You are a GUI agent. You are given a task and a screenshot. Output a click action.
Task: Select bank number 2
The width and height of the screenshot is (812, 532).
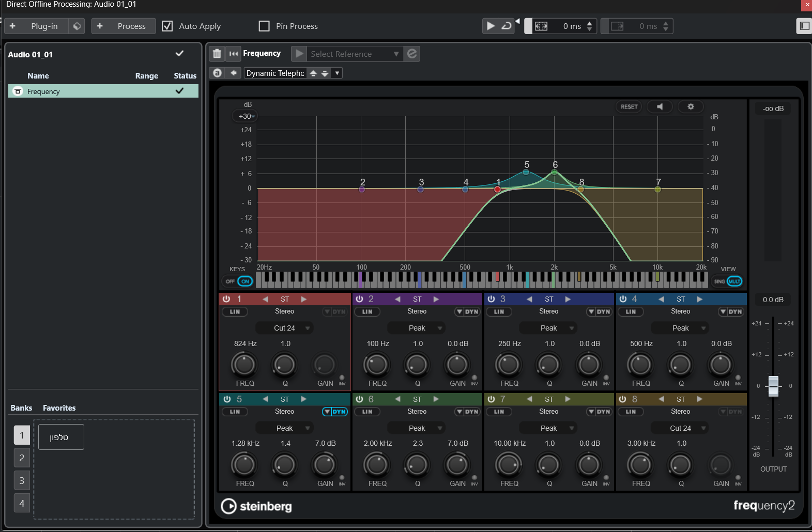22,458
